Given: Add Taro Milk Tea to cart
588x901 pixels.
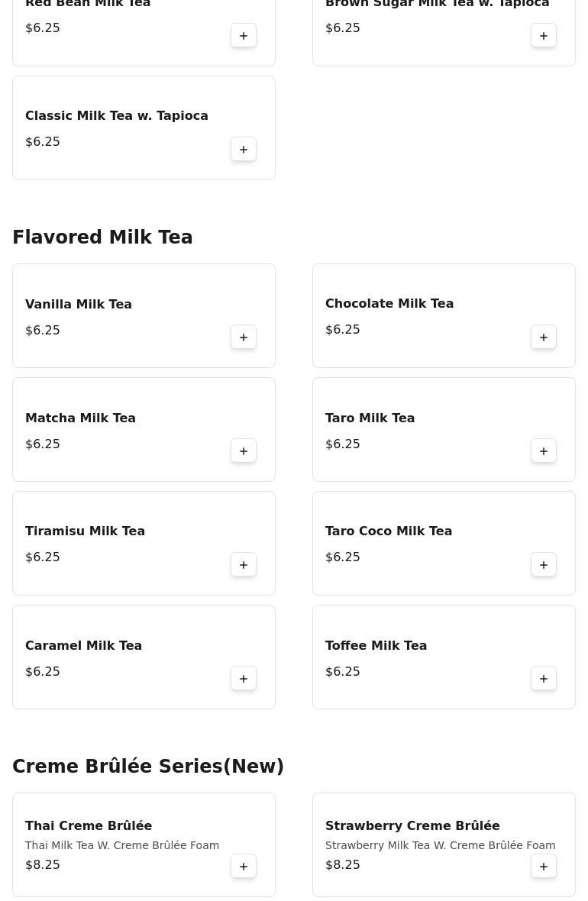Looking at the screenshot, I should [544, 451].
